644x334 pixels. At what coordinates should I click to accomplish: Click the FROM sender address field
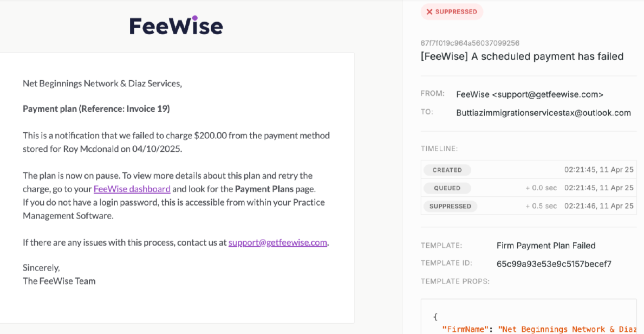click(529, 94)
